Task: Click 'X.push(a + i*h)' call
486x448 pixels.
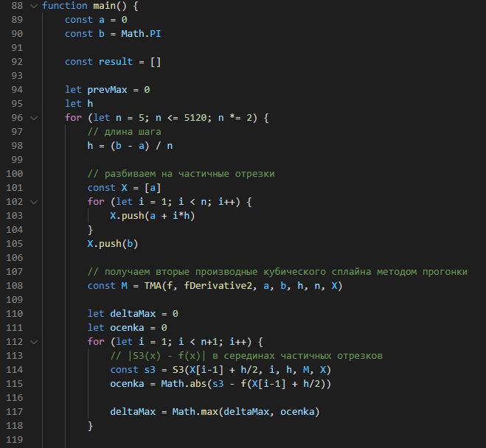Action: [153, 216]
